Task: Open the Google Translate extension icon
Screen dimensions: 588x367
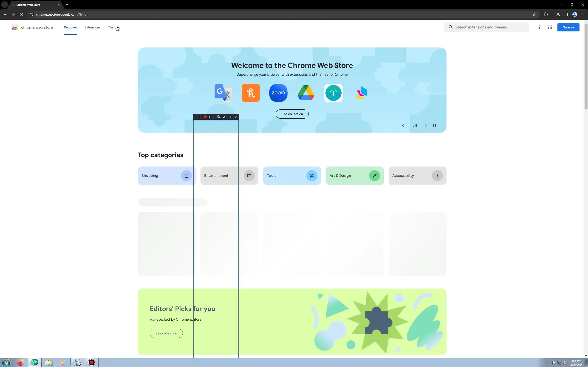Action: [x=223, y=93]
